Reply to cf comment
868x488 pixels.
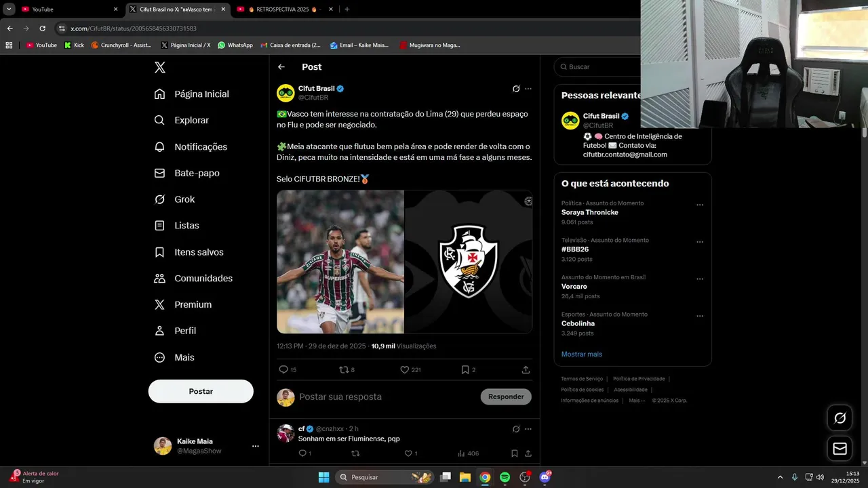304,453
